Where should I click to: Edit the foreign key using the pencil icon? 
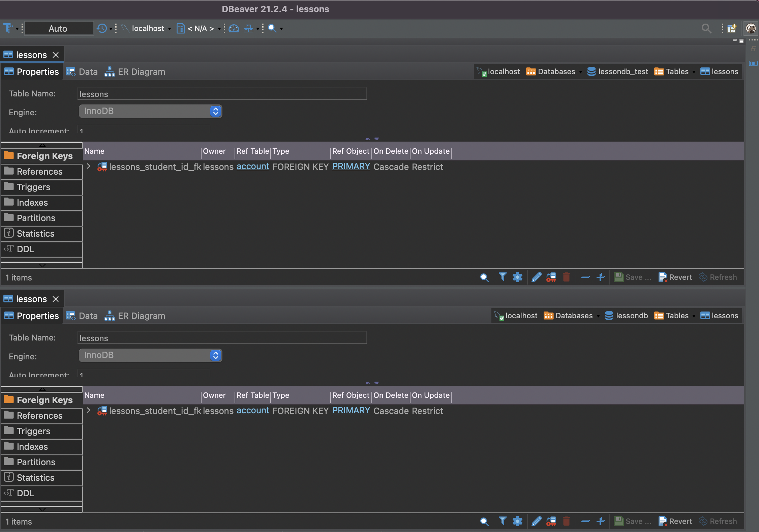pos(536,277)
